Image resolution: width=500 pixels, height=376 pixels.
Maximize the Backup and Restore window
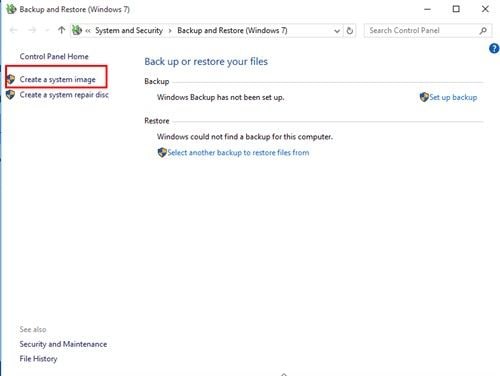(456, 9)
